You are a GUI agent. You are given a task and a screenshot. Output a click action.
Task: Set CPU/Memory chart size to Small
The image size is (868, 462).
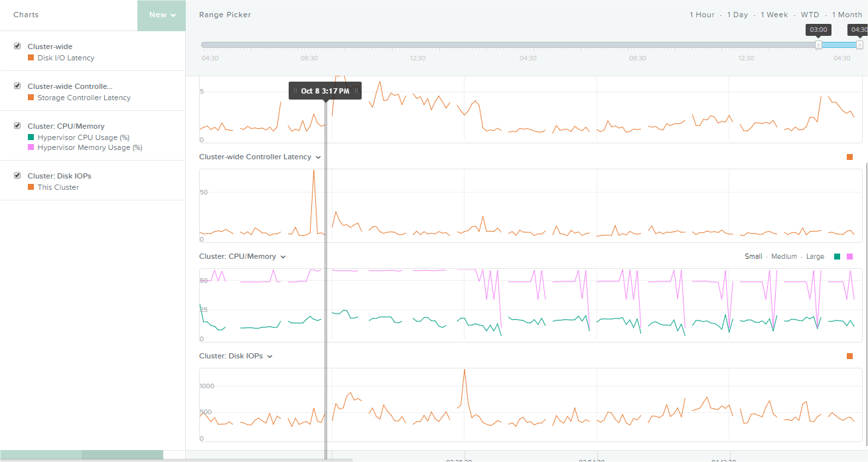753,257
